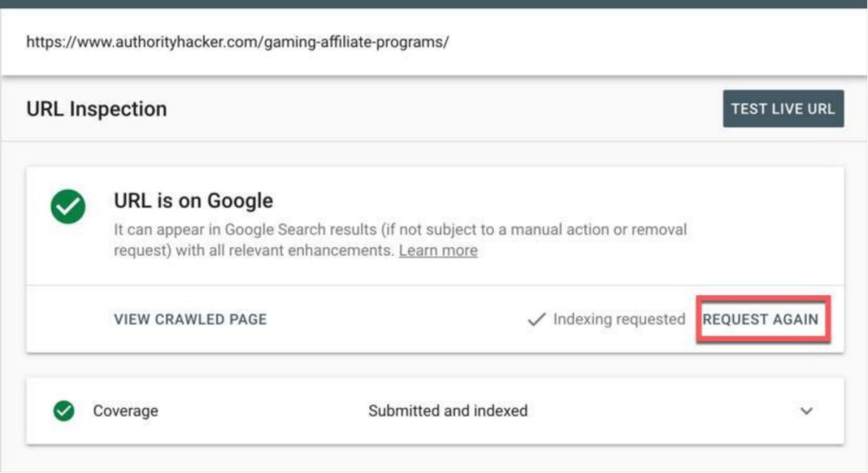Click the dark header bar at top
This screenshot has height=473, width=868.
tap(434, 3)
